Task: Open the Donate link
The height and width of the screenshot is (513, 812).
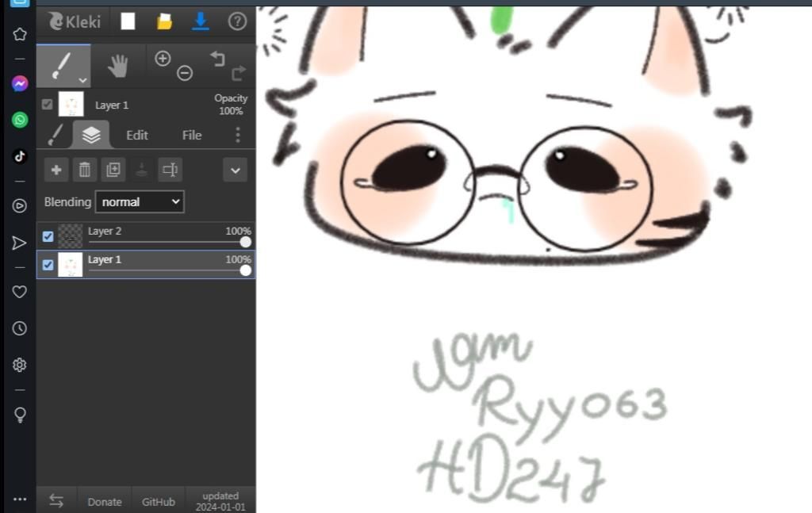Action: [x=105, y=502]
